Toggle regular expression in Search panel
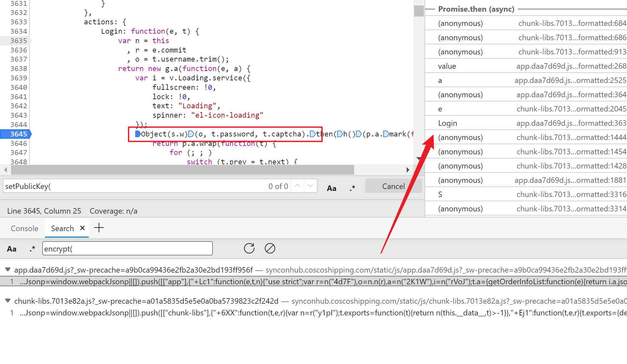Screen dimensions: 627x364 click(32, 249)
